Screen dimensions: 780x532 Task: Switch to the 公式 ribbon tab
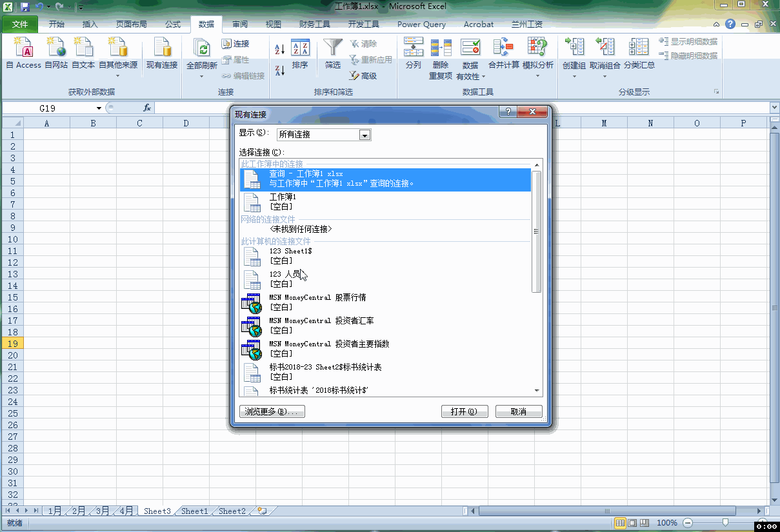[173, 25]
